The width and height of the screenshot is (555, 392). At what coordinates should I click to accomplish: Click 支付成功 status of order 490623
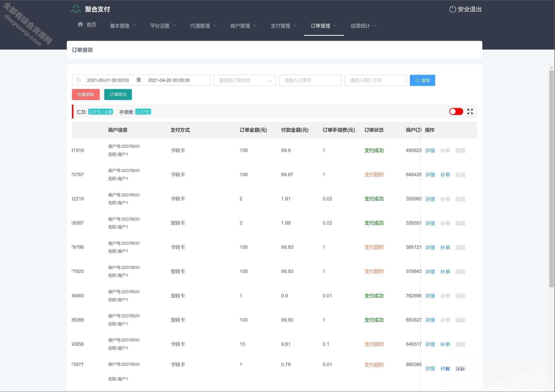[374, 150]
